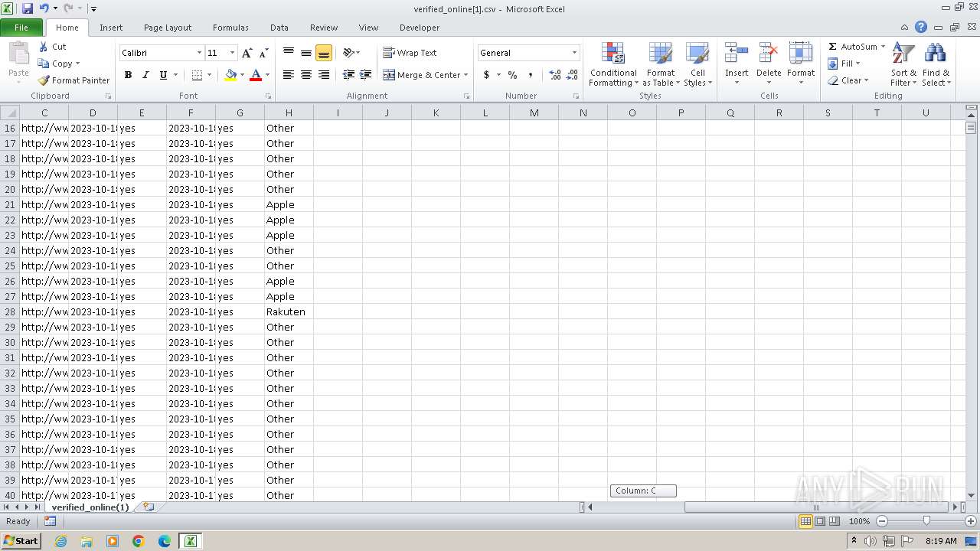Open the File tab
Viewport: 980px width, 551px height.
tap(21, 28)
